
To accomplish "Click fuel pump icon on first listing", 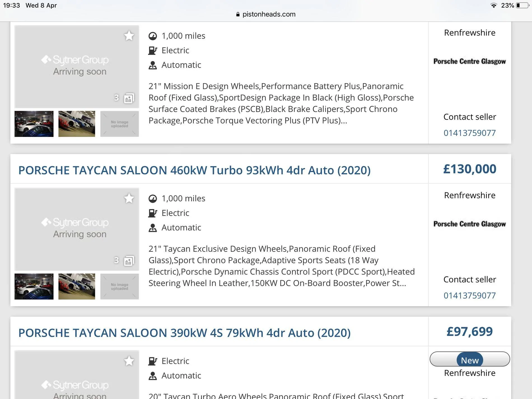I will pyautogui.click(x=153, y=51).
